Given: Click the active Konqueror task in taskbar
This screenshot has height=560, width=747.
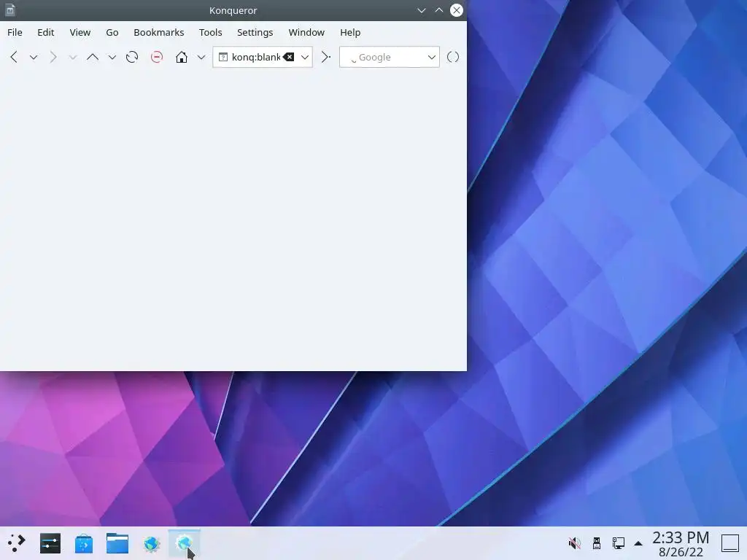Looking at the screenshot, I should pos(185,542).
